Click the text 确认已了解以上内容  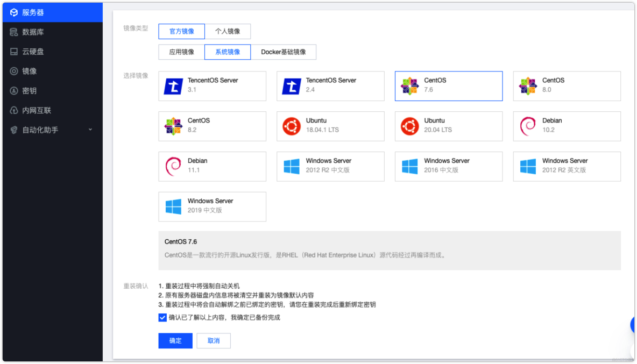[x=225, y=317]
